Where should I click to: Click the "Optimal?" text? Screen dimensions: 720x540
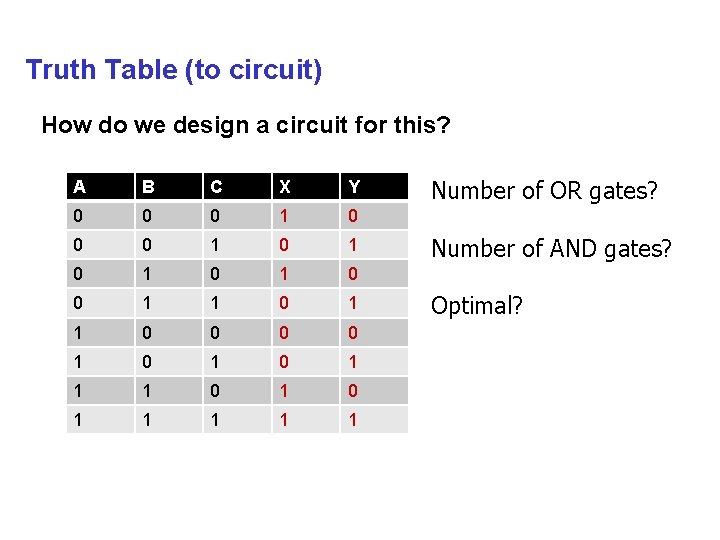pos(476,305)
